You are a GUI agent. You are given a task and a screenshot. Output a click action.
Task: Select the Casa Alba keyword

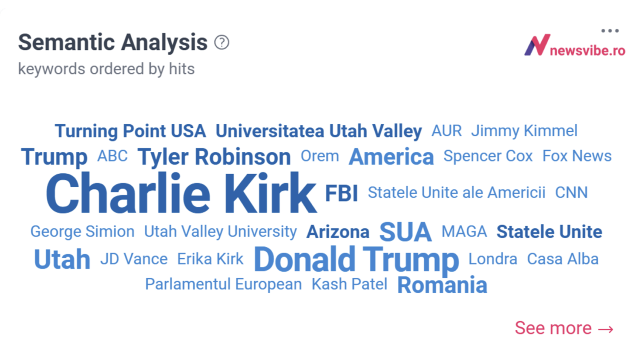[x=563, y=259]
